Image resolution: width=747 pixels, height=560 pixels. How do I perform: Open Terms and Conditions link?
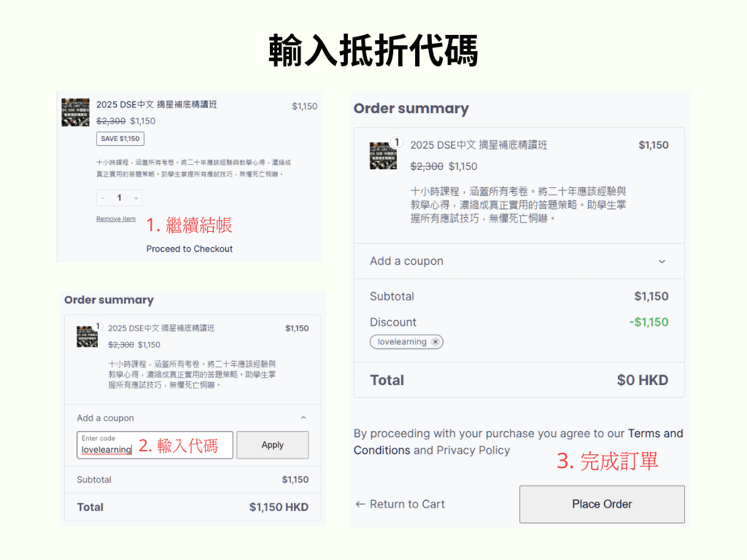pyautogui.click(x=519, y=441)
